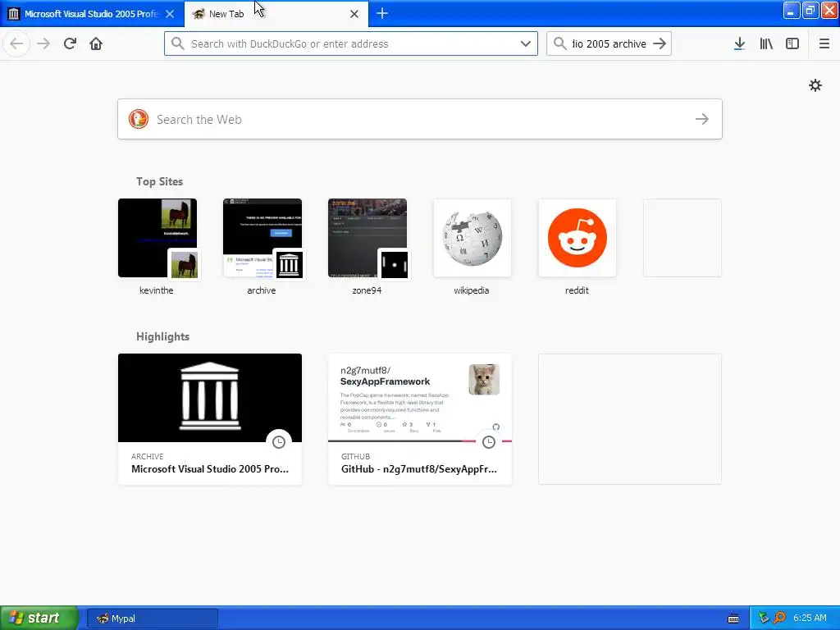Click the kevinthe label text
The height and width of the screenshot is (630, 840).
(157, 290)
